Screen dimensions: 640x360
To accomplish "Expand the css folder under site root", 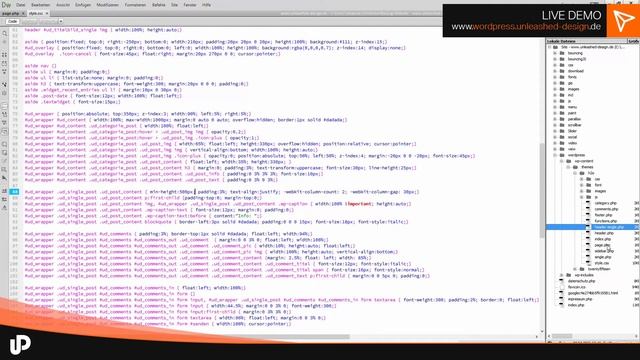I will coord(555,65).
